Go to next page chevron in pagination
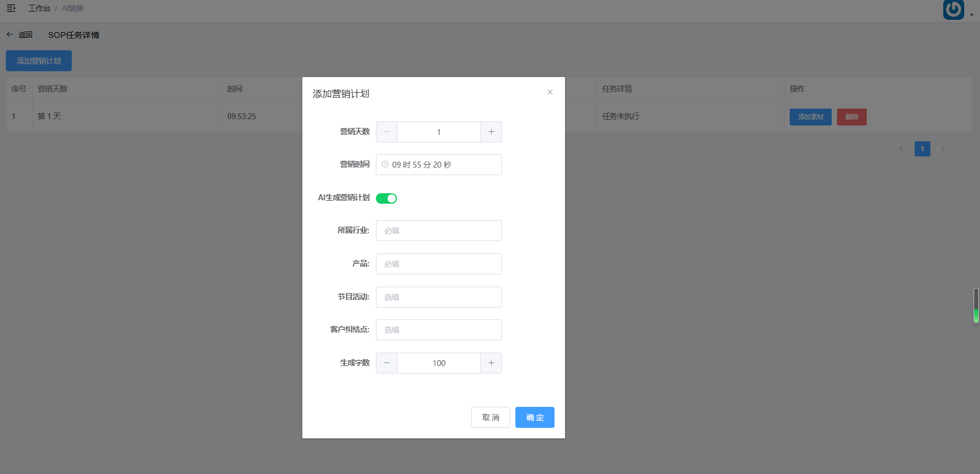This screenshot has width=980, height=474. 943,149
